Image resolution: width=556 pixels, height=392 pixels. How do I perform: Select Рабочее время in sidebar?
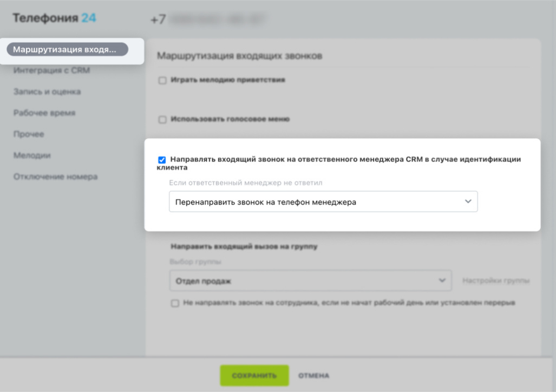coord(44,113)
